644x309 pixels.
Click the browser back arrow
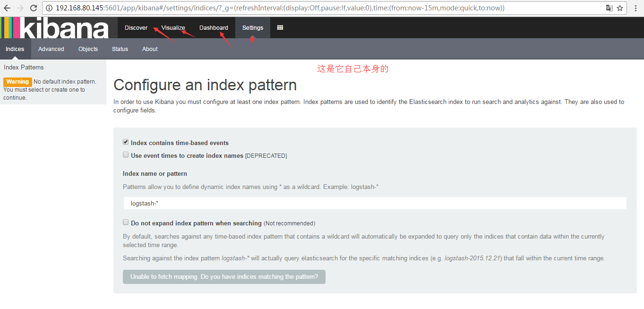pyautogui.click(x=7, y=8)
